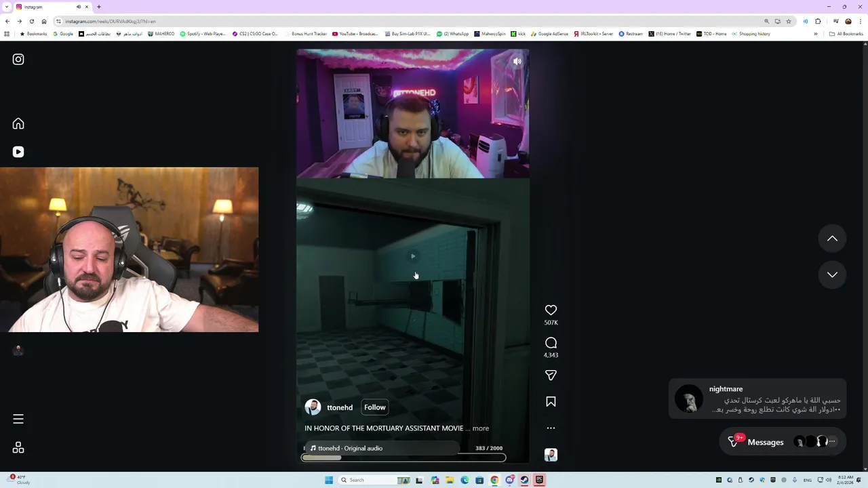Open the hamburger More menu in sidebar
This screenshot has height=488, width=868.
pyautogui.click(x=18, y=419)
